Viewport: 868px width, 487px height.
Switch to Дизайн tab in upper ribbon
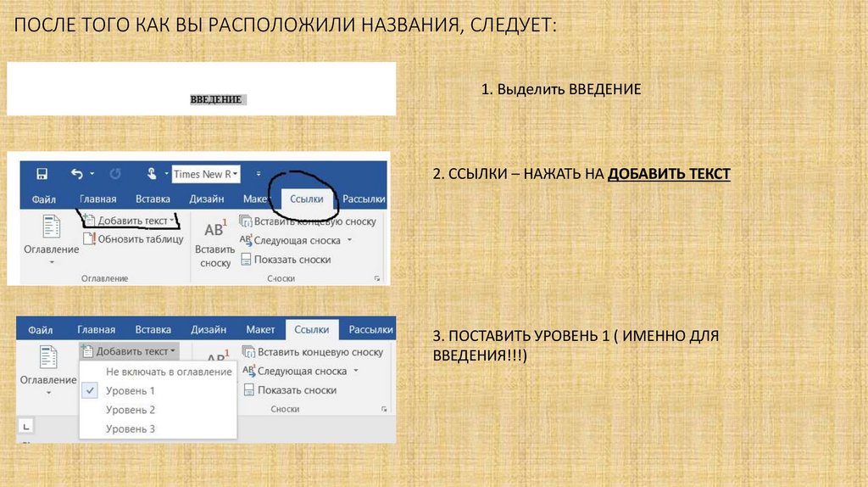click(207, 199)
